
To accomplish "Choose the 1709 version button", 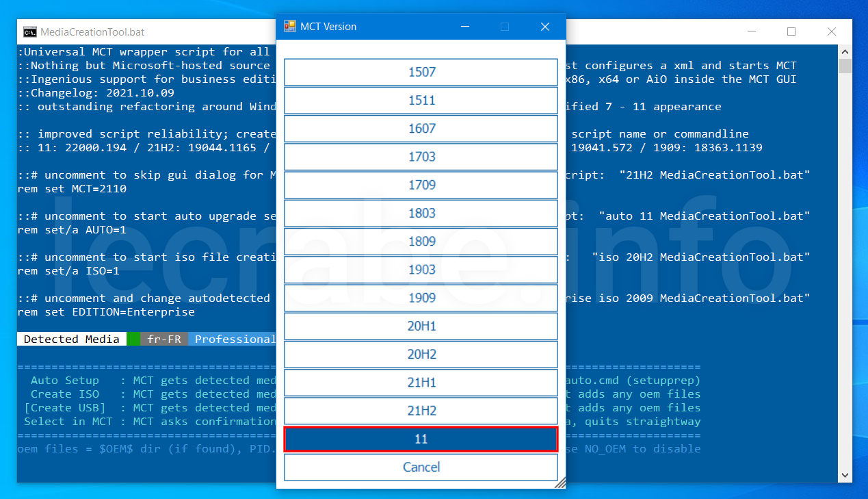I will [x=421, y=185].
